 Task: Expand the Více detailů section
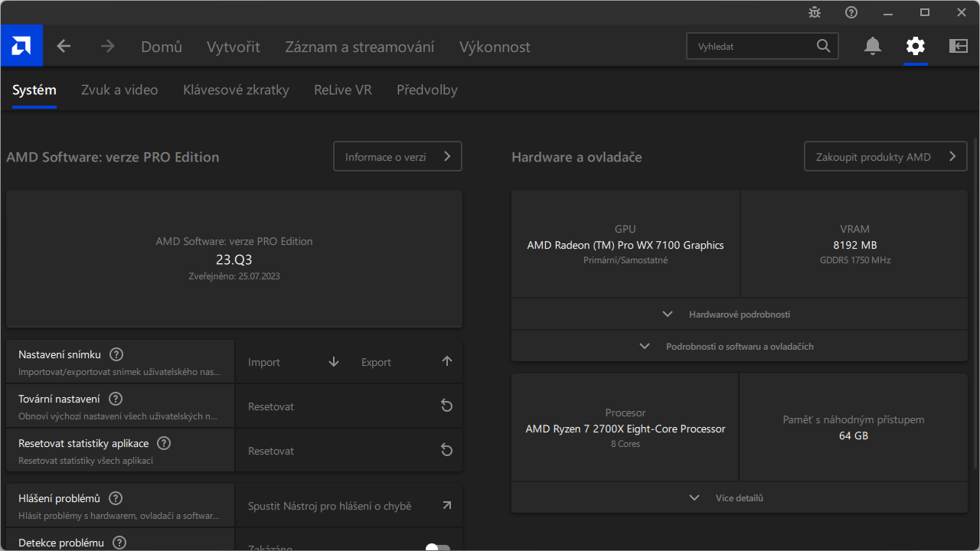tap(739, 498)
